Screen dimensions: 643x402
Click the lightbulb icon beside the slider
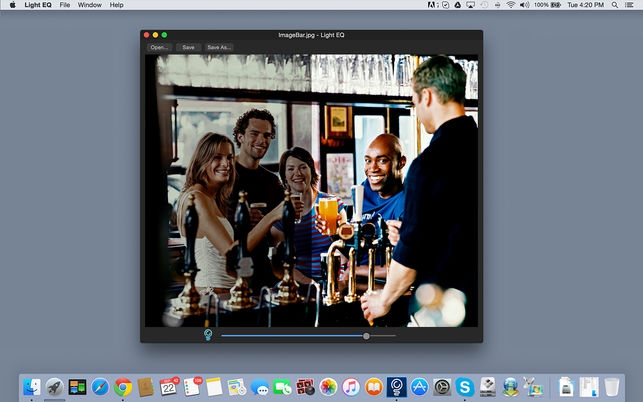208,335
